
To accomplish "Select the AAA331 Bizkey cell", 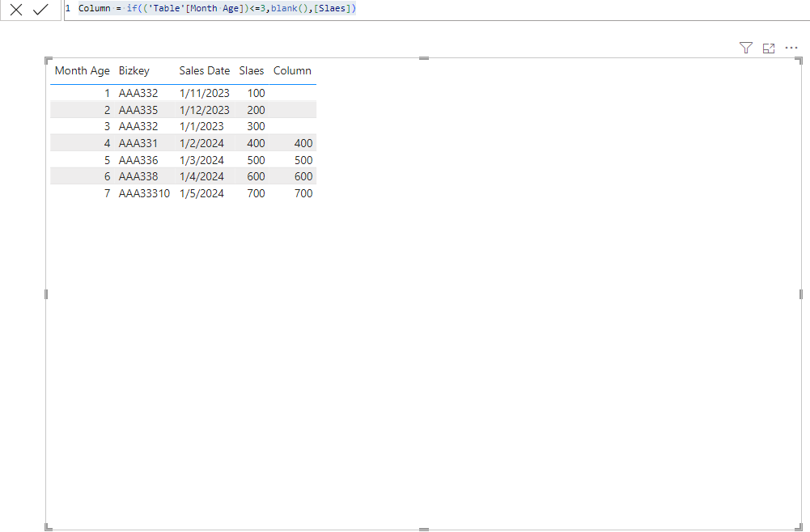I will (x=138, y=143).
